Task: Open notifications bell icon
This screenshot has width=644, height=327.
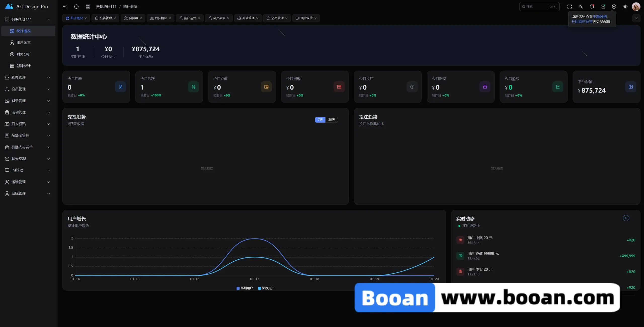Action: 592,7
